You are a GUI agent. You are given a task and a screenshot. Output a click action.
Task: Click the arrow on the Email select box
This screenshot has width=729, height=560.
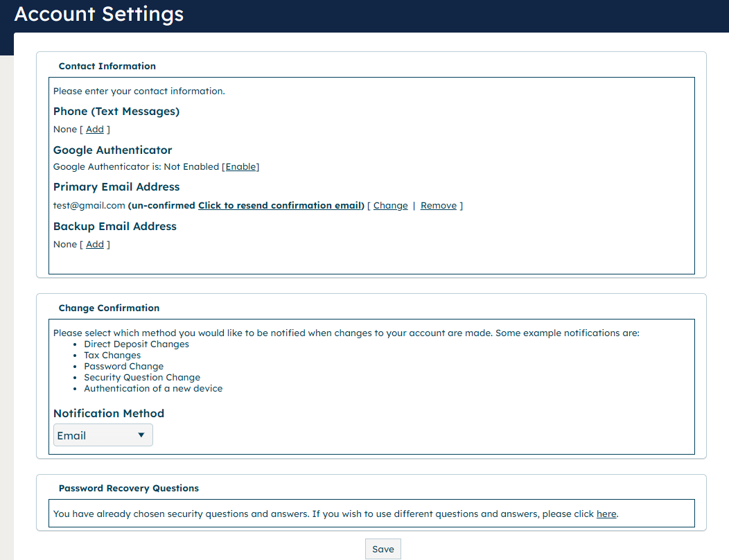141,435
